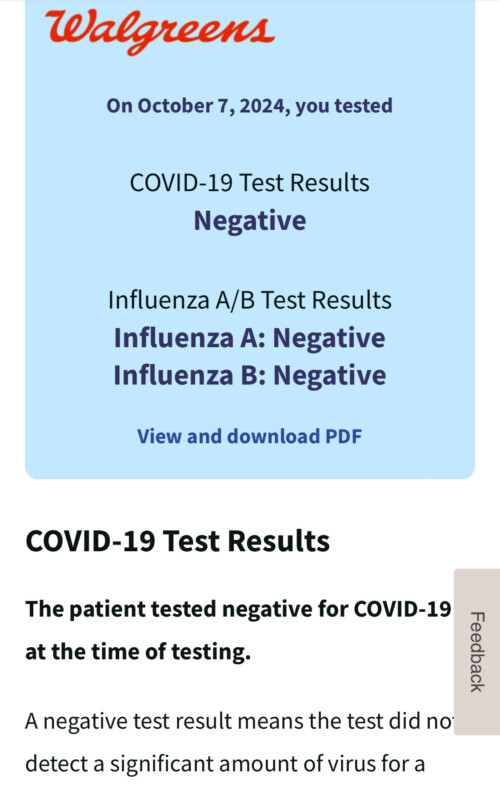Click the Influenza A/B Test Results label
This screenshot has width=500, height=790.
(249, 300)
